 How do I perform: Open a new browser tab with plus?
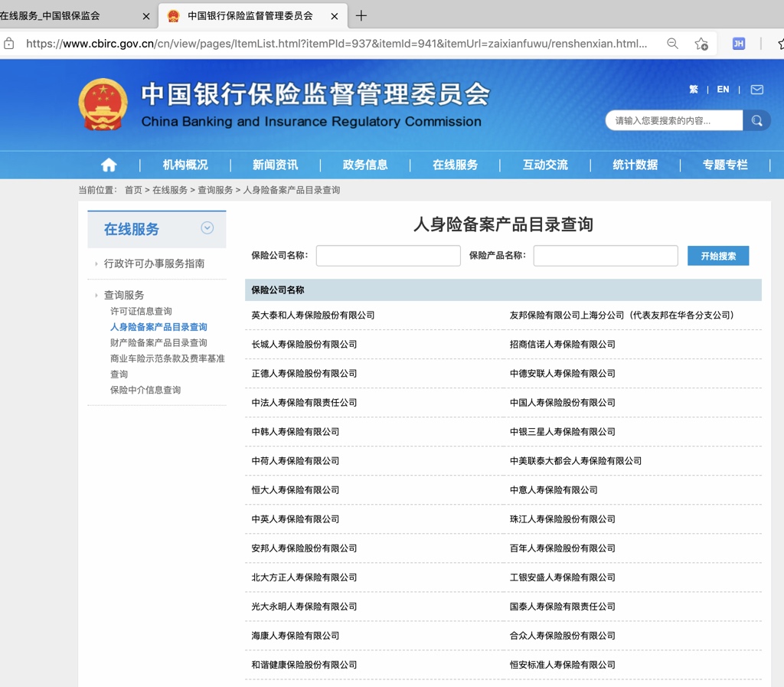(x=361, y=16)
